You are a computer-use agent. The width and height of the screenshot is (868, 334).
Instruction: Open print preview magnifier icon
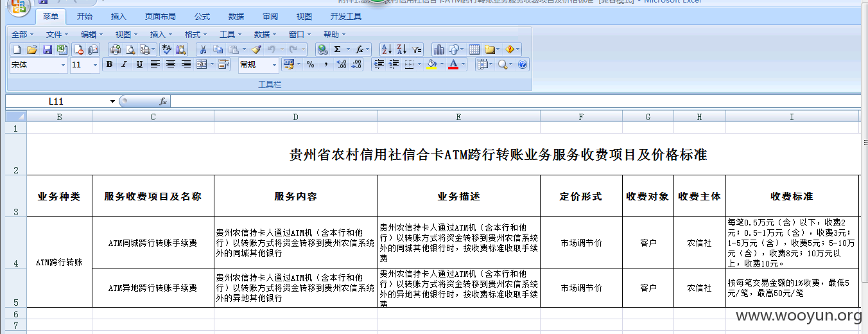point(130,49)
